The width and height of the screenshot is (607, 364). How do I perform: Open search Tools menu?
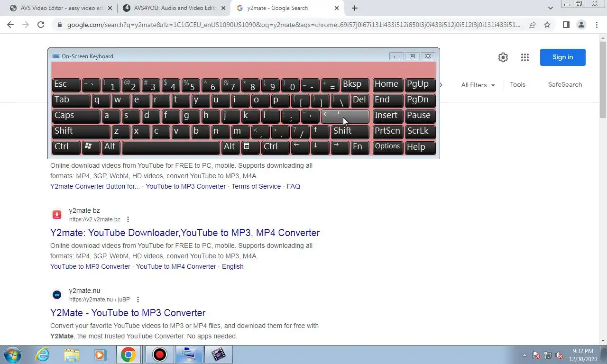(517, 84)
